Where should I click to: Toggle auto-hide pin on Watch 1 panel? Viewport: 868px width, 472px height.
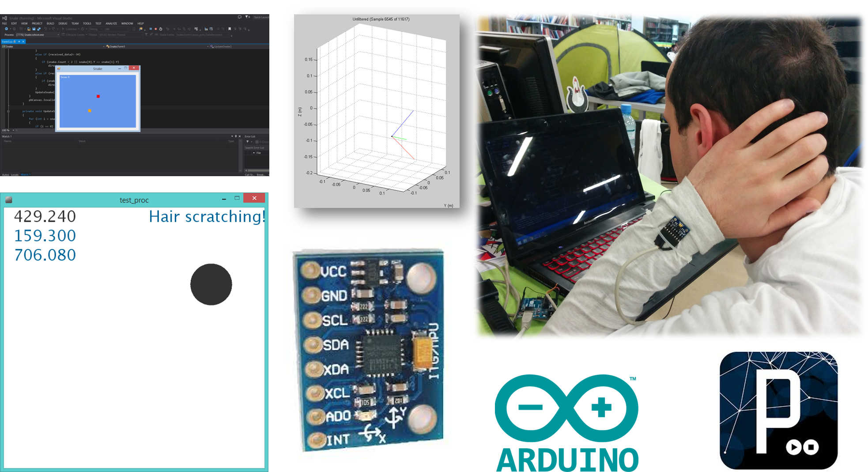[236, 136]
